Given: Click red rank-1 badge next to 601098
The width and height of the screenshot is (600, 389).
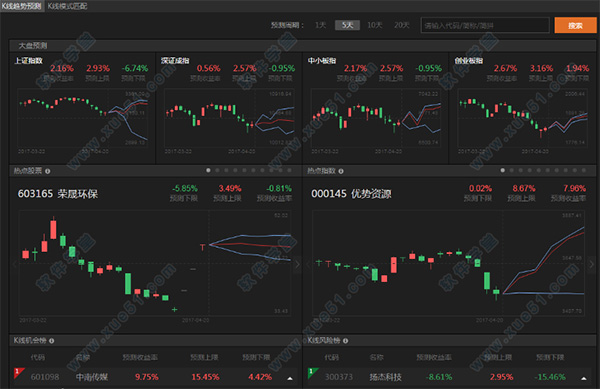Looking at the screenshot, I should click(x=18, y=373).
